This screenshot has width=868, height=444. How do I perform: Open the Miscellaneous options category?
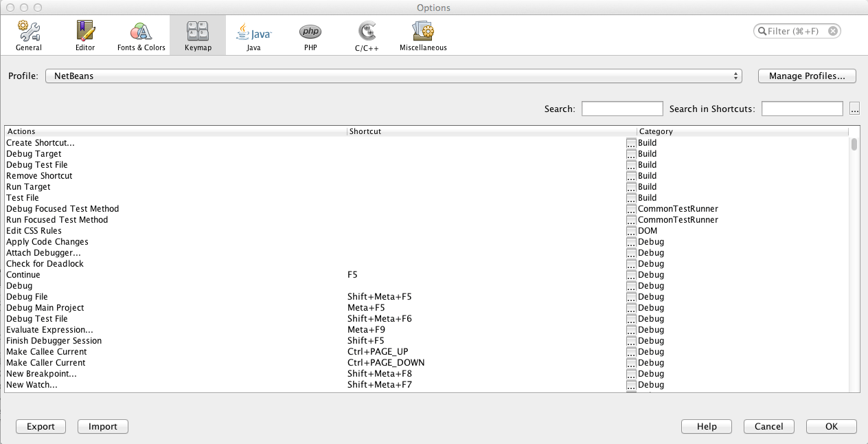tap(423, 36)
